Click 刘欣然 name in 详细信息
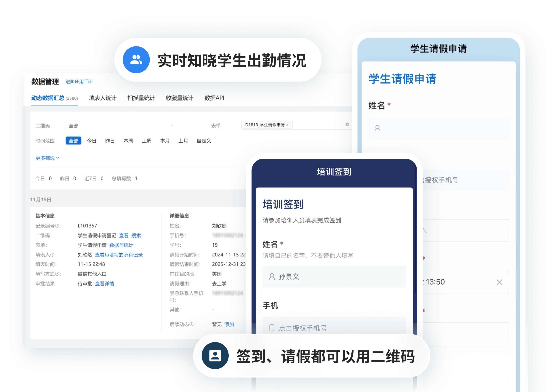 219,226
